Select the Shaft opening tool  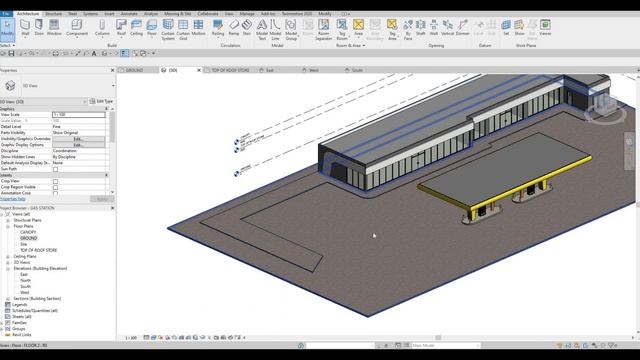point(420,27)
